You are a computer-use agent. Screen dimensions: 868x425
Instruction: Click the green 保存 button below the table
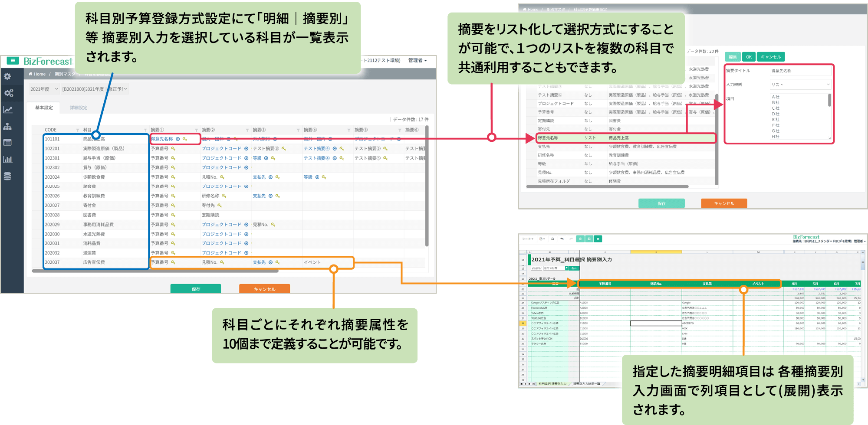[196, 289]
